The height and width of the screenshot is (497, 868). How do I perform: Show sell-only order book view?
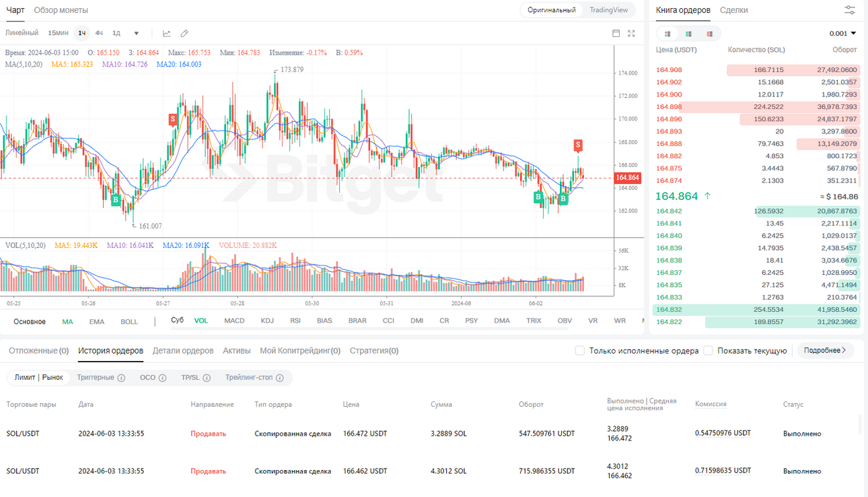coord(709,34)
